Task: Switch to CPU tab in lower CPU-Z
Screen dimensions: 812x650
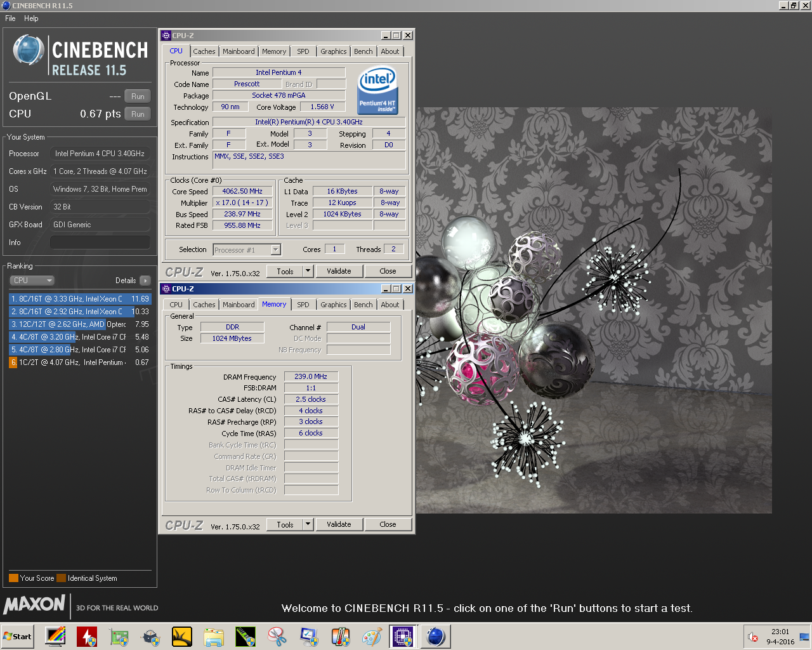Action: pos(176,305)
